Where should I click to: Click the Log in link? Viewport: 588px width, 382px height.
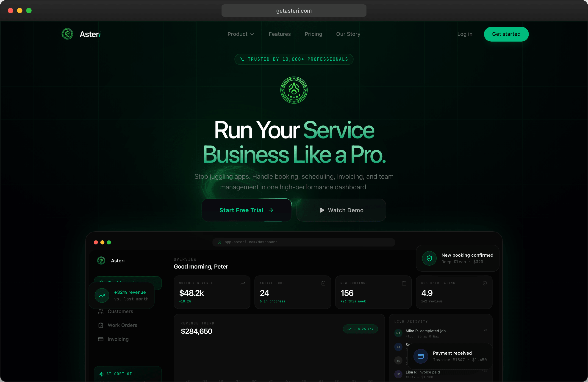tap(465, 34)
